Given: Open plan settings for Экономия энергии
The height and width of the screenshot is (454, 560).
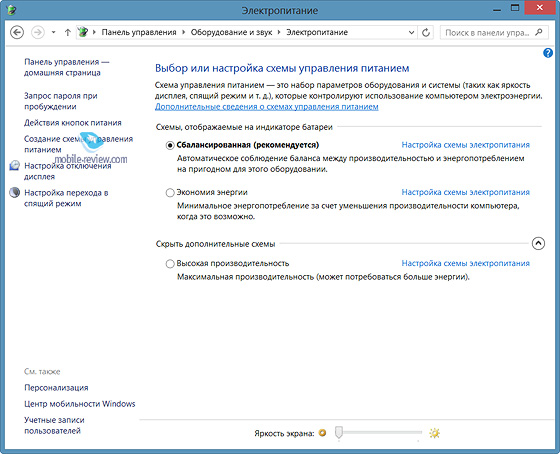Looking at the screenshot, I should pos(465,192).
